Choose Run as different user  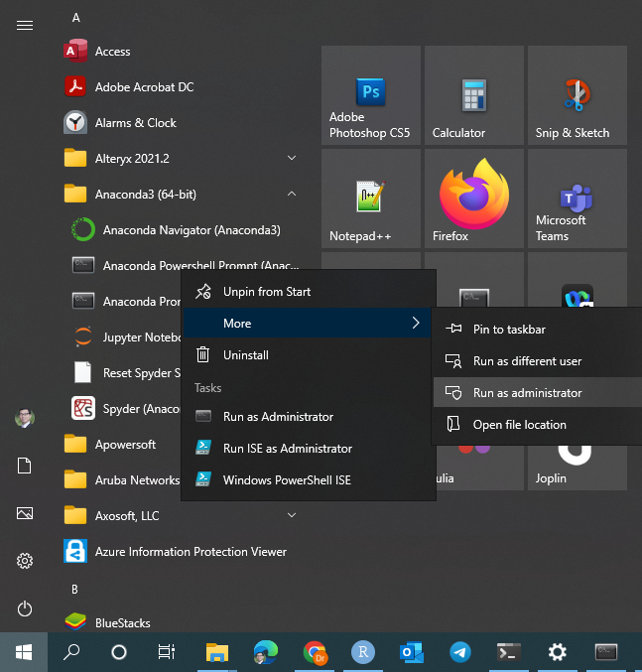tap(538, 361)
